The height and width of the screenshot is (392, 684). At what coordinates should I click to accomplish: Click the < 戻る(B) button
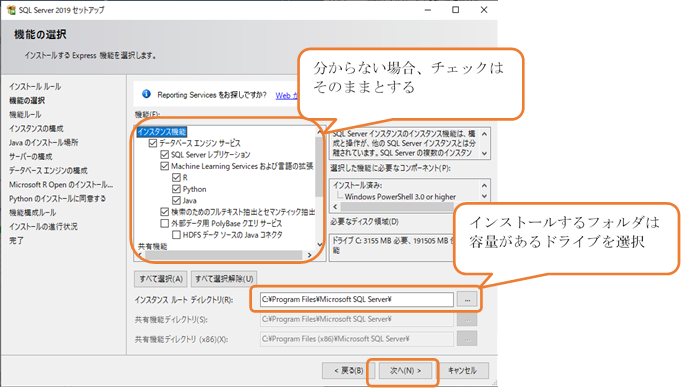pos(349,371)
